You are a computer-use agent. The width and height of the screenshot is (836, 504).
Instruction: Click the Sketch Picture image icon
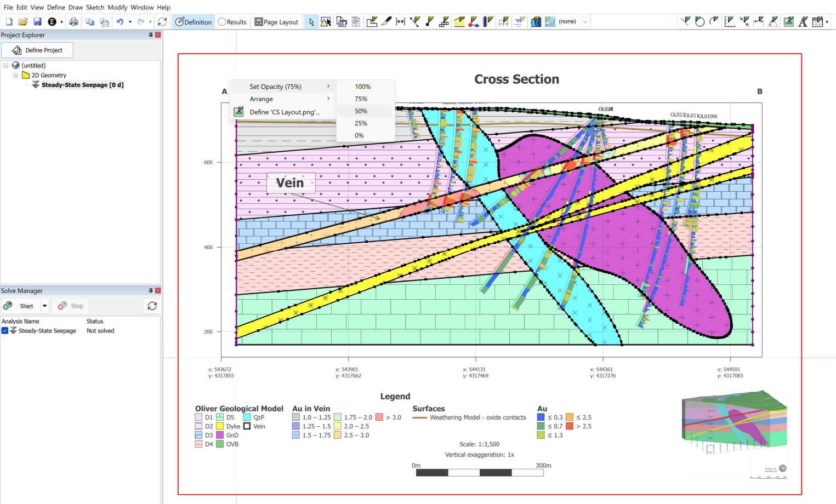pyautogui.click(x=788, y=22)
